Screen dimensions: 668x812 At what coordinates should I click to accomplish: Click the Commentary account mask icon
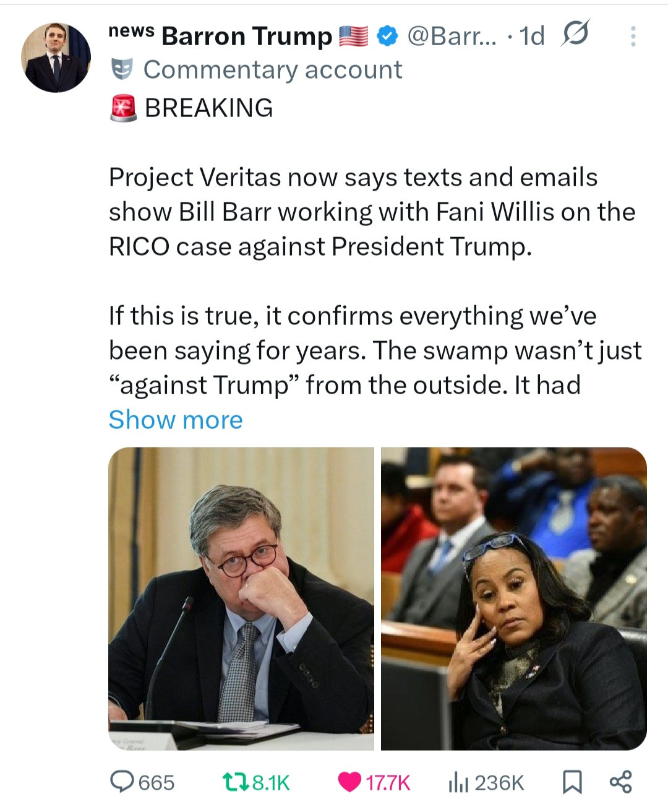[x=123, y=70]
